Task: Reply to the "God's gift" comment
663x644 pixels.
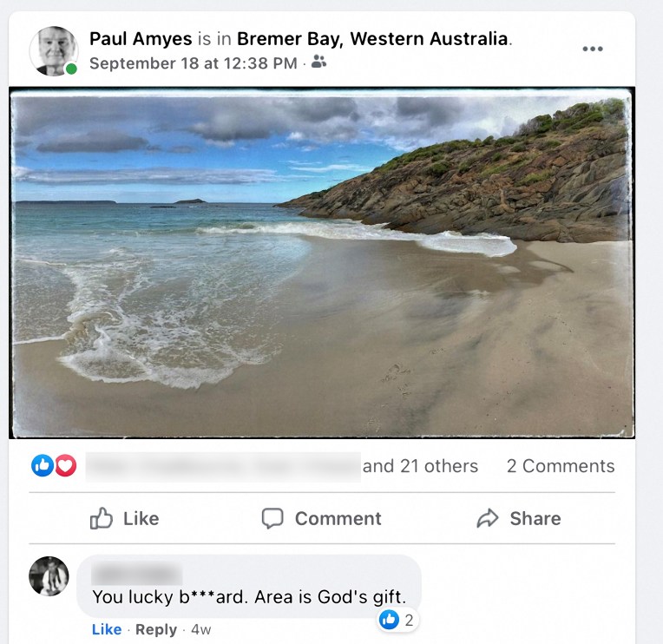Action: tap(156, 629)
